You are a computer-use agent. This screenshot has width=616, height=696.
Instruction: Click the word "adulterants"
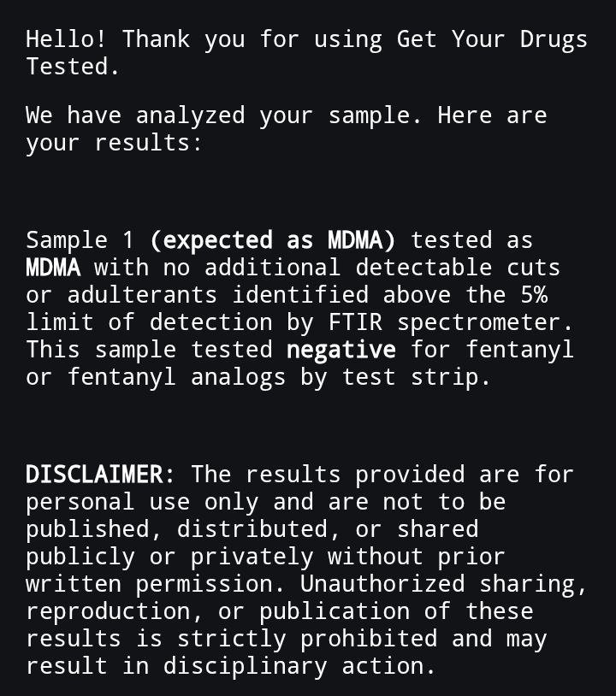(x=142, y=295)
